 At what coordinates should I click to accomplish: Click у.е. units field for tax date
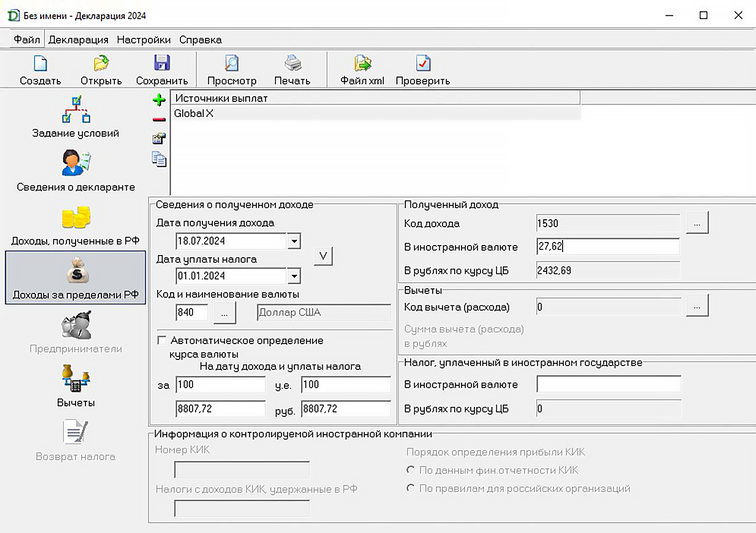346,384
